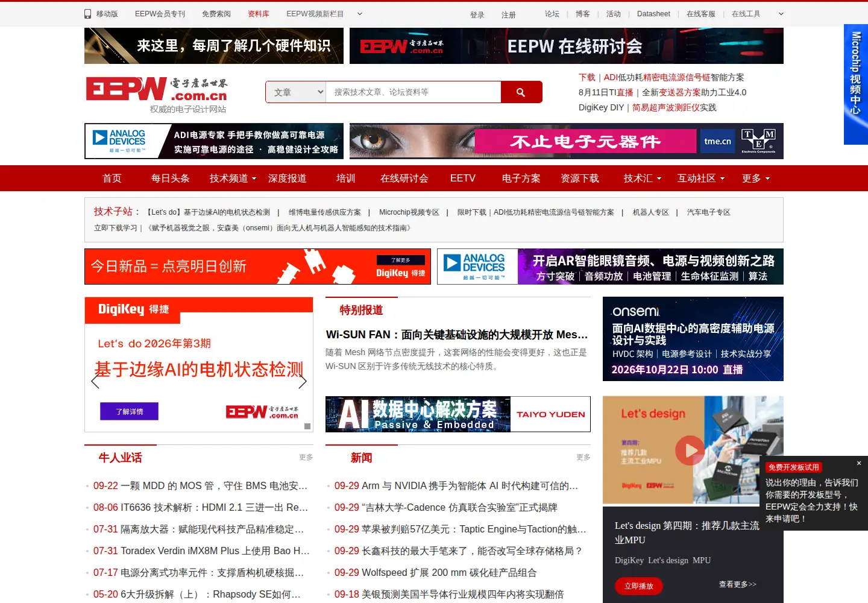Play the Let's design video
This screenshot has width=868, height=603.
690,450
